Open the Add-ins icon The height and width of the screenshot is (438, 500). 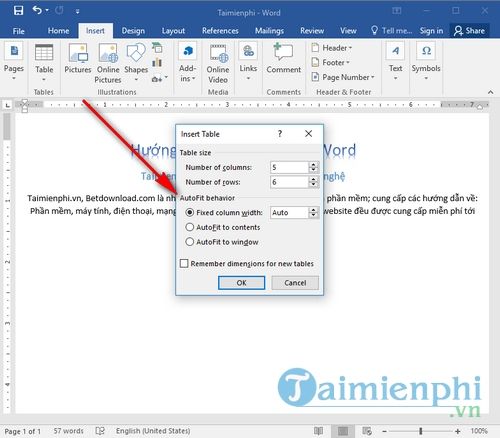tap(188, 51)
